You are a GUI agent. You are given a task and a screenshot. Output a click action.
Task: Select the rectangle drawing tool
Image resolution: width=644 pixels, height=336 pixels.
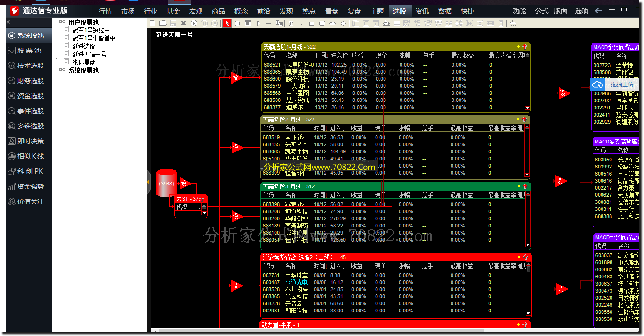click(x=312, y=23)
